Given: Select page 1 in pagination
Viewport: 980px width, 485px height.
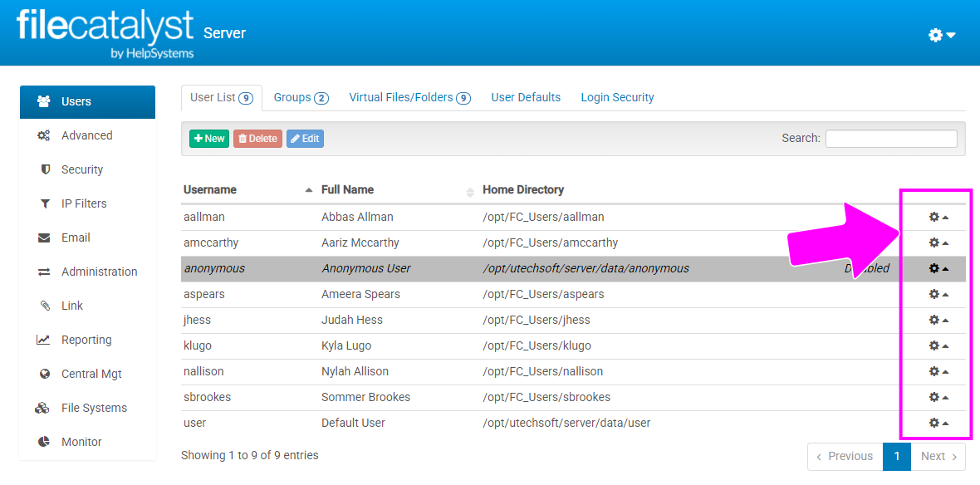Looking at the screenshot, I should tap(897, 457).
